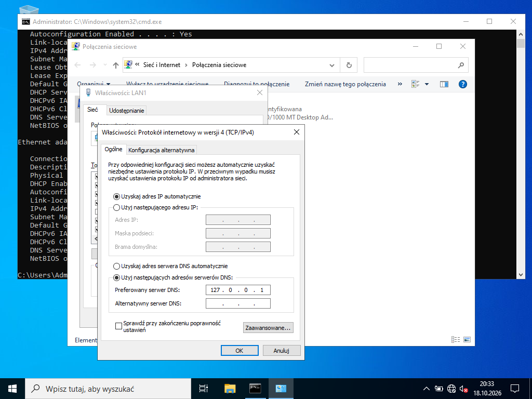Select 'Użyj następujących adresów serwerów DNS'

[x=116, y=277]
